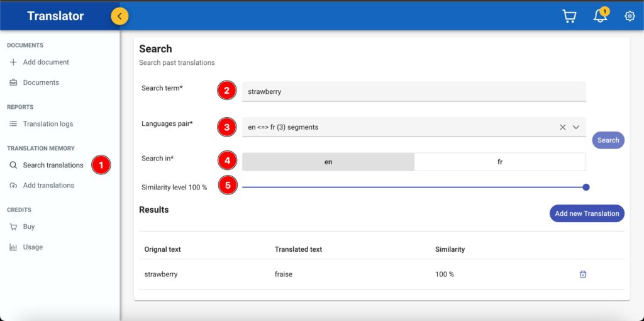
Task: Delete the strawberry translation with trash icon
Action: click(583, 274)
